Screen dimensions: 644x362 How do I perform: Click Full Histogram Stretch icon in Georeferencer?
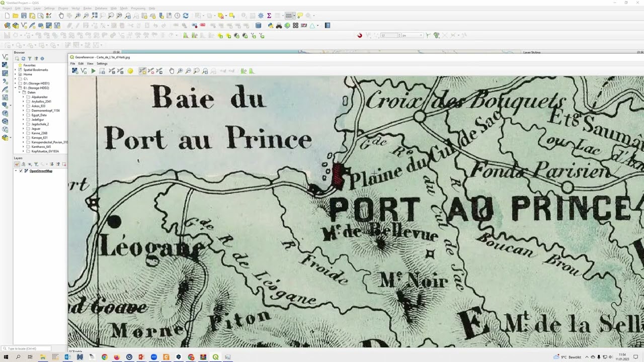click(x=244, y=71)
